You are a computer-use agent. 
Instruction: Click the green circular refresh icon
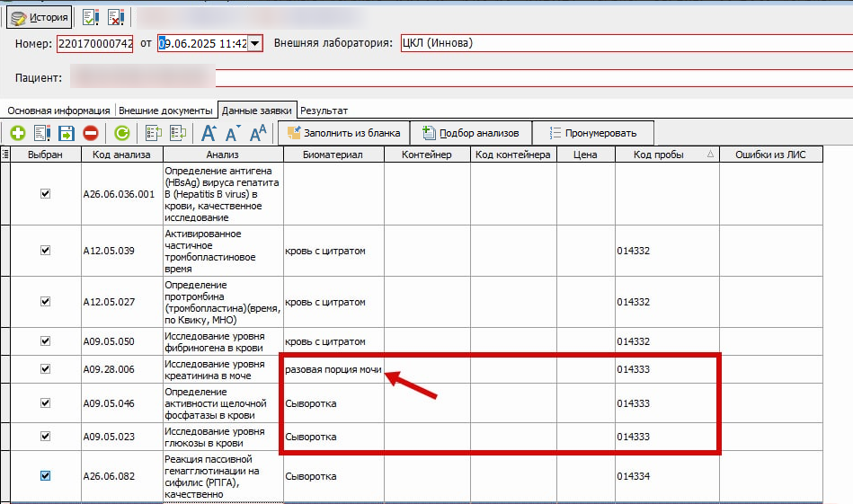pyautogui.click(x=121, y=133)
